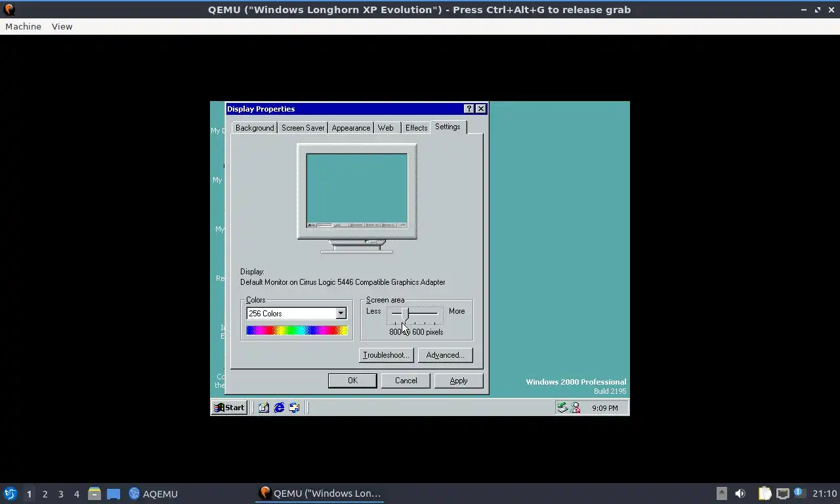The height and width of the screenshot is (504, 840).
Task: Close the Display Properties dialog
Action: point(481,109)
